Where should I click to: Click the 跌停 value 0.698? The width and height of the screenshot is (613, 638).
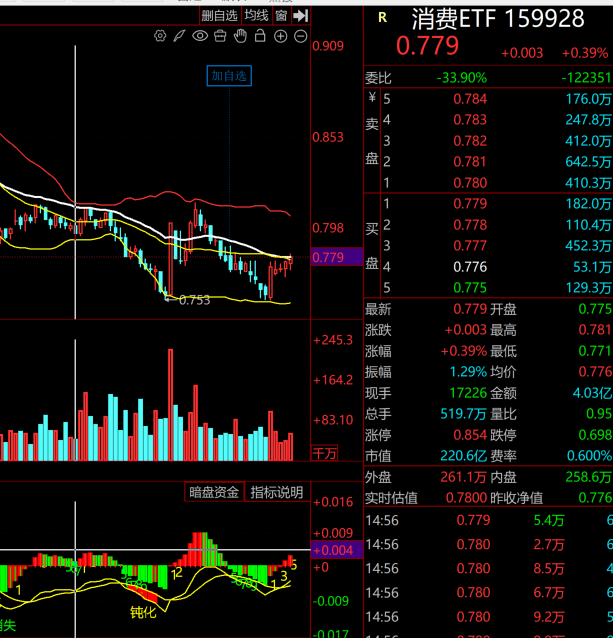[595, 435]
